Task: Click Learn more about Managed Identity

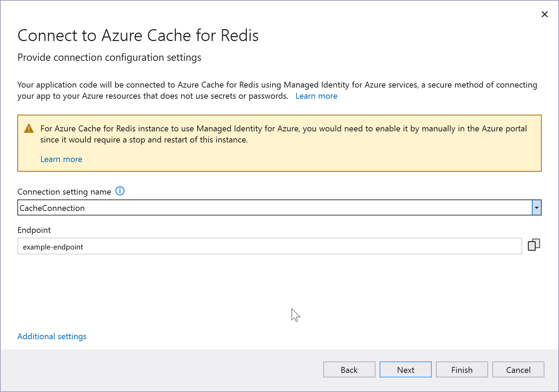Action: pos(316,96)
